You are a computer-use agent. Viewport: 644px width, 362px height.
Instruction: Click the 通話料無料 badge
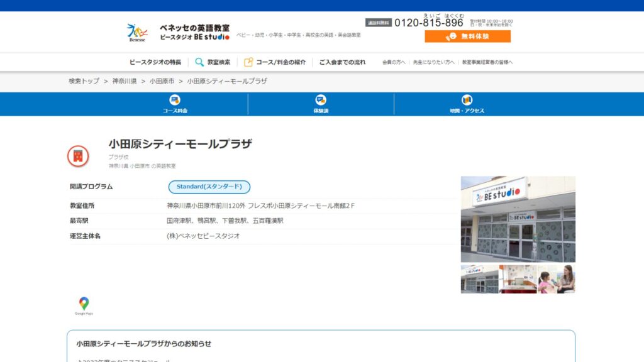tap(378, 23)
